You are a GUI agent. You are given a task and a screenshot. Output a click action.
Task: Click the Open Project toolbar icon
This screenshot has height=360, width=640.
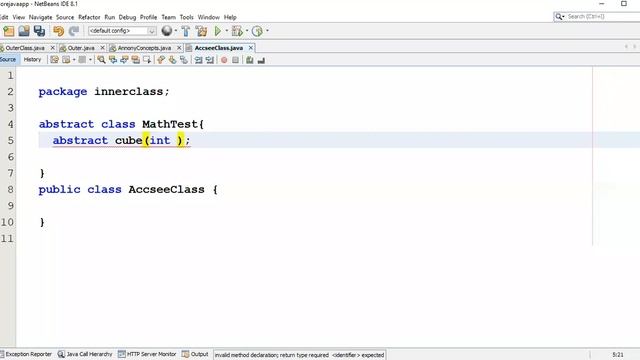24,31
